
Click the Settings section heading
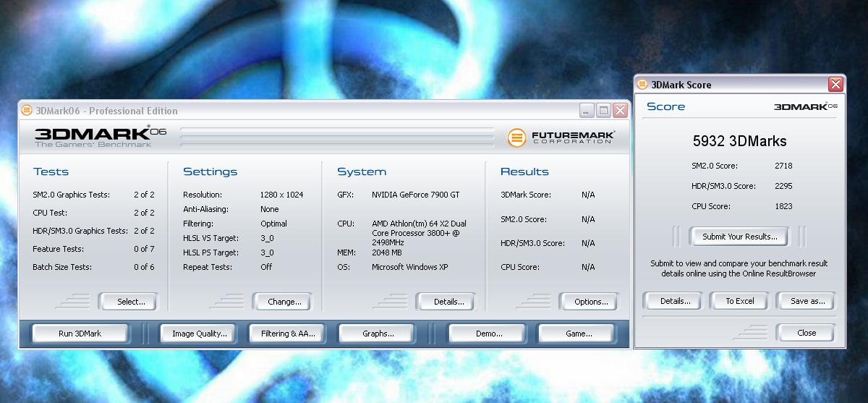[210, 171]
